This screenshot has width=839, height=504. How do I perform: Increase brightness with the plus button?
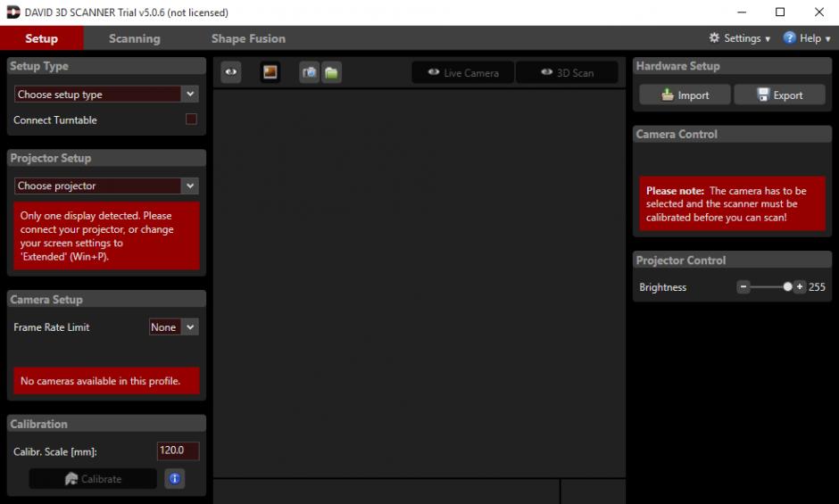pos(800,286)
